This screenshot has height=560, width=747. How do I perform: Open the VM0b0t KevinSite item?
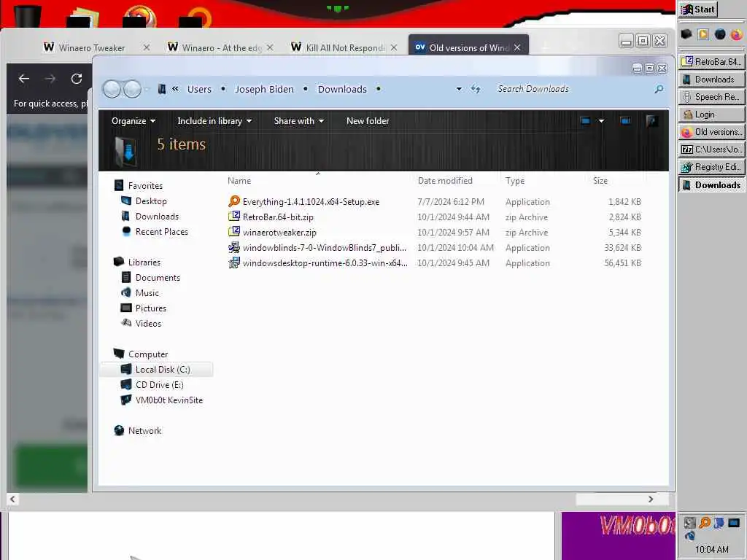point(169,400)
